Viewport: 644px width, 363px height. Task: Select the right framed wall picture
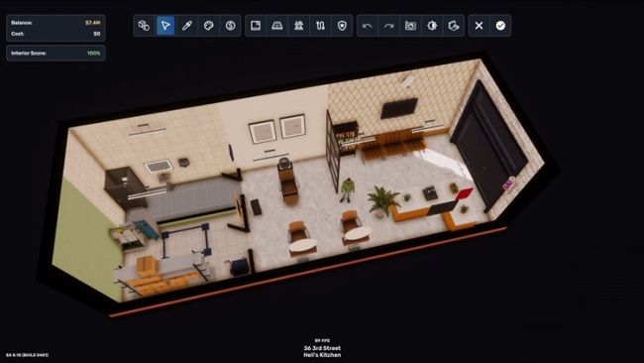coord(292,126)
